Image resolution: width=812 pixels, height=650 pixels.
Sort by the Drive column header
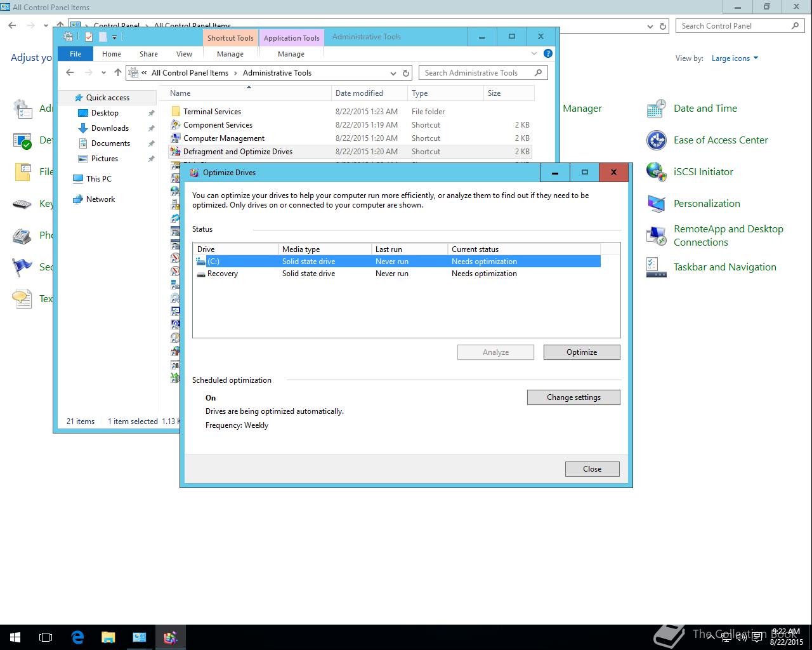coord(235,249)
